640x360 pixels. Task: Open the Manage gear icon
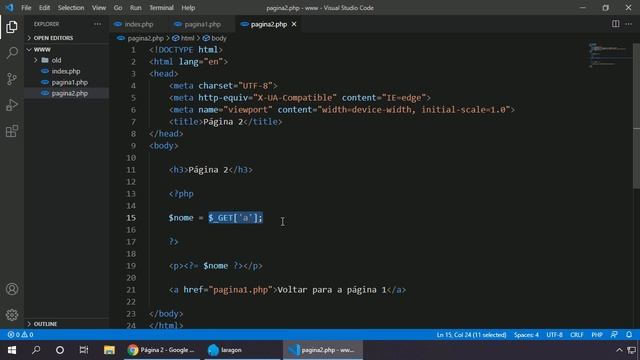click(x=12, y=315)
